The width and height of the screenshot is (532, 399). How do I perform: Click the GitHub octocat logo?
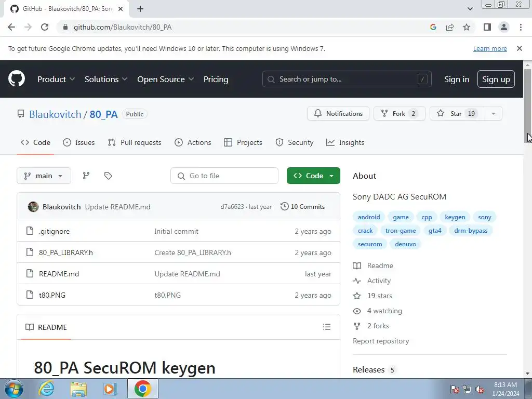[17, 79]
